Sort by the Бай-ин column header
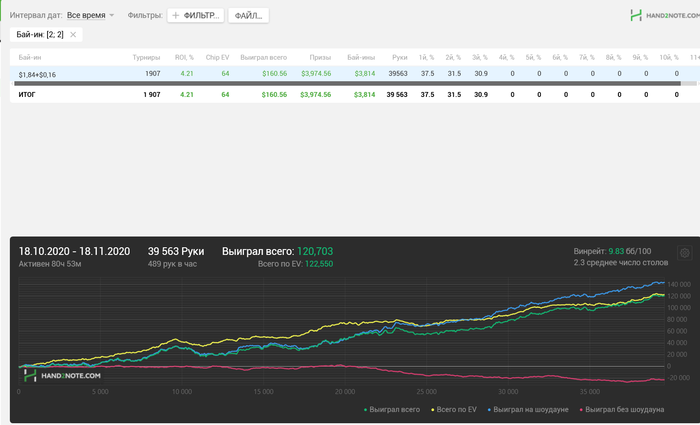The image size is (700, 425). (30, 58)
